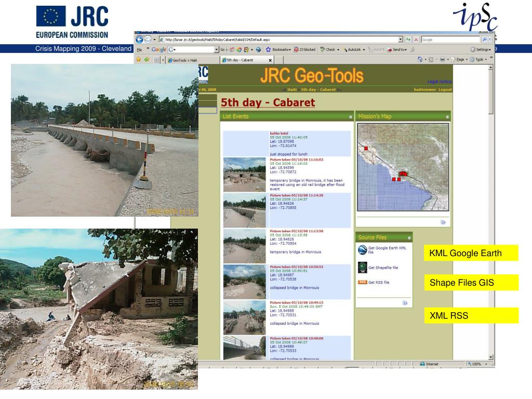Click the Get RSS file link
Image resolution: width=532 pixels, height=399 pixels.
click(379, 282)
